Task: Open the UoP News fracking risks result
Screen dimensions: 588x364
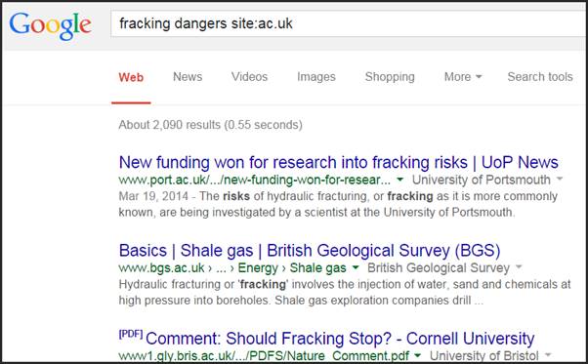Action: pos(338,163)
